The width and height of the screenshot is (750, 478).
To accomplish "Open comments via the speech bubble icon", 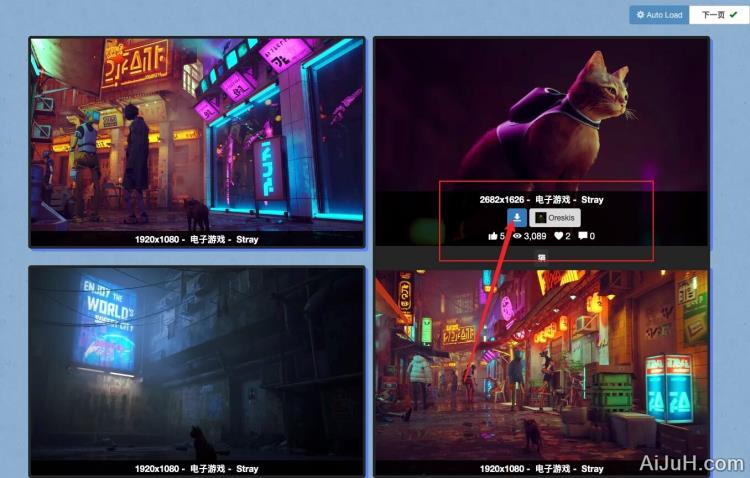I will (583, 236).
